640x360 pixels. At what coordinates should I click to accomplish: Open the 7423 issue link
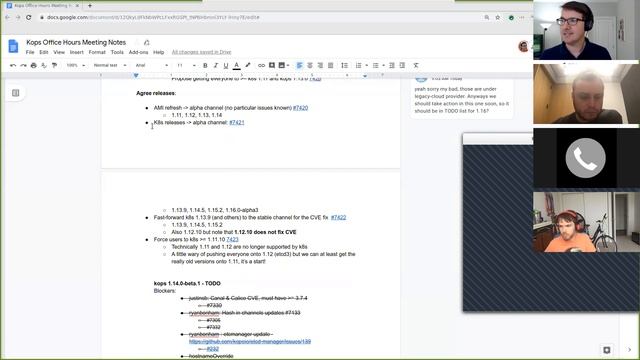point(232,240)
